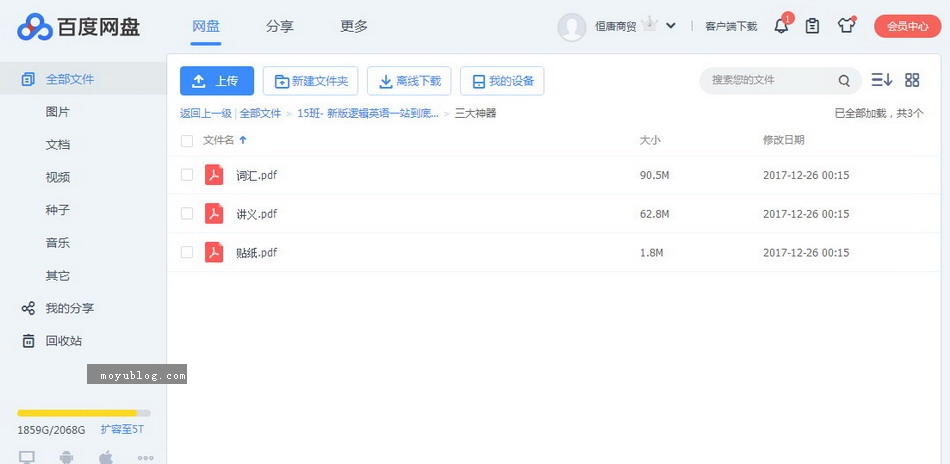Click the Android client icon

pyautogui.click(x=66, y=457)
